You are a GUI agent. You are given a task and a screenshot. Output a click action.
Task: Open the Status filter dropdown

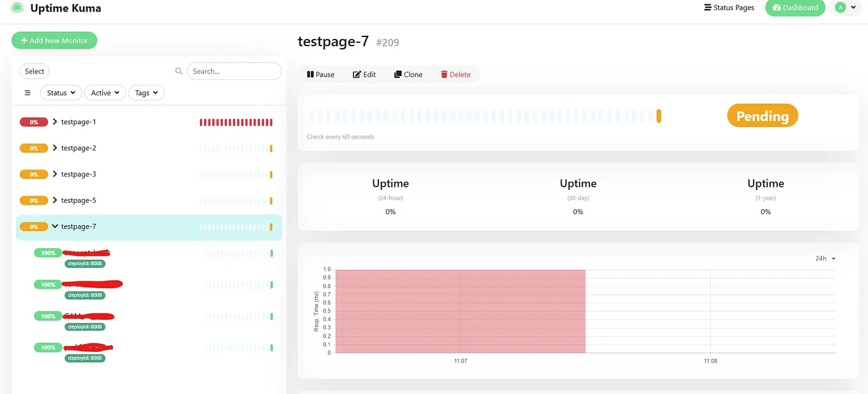pyautogui.click(x=60, y=93)
